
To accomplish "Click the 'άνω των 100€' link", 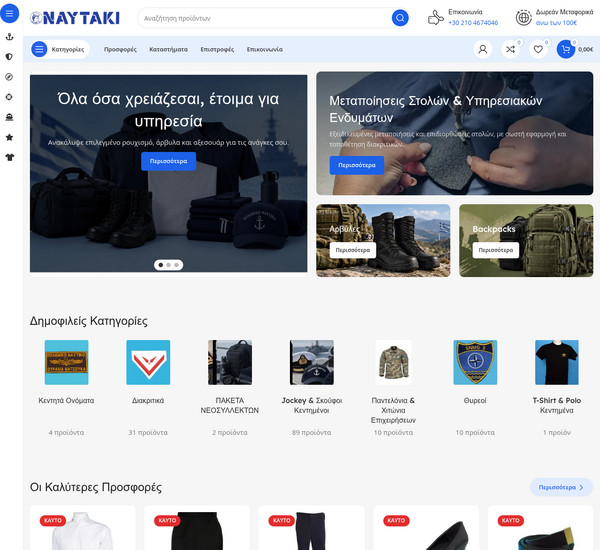I will (x=556, y=23).
